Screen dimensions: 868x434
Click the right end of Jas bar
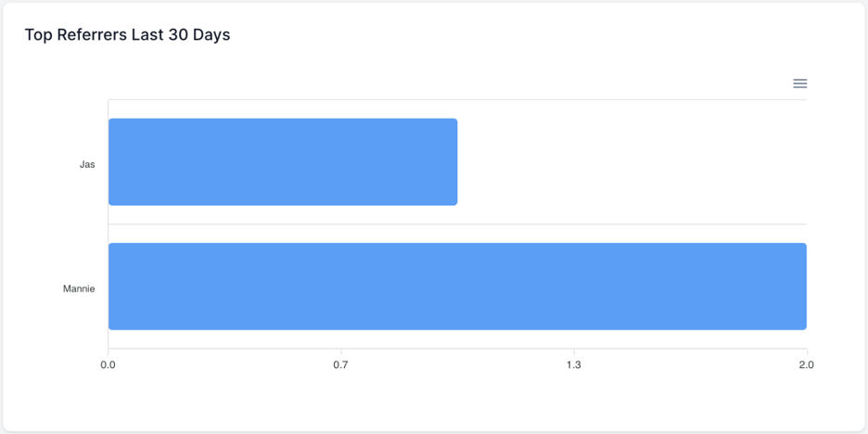coord(453,161)
